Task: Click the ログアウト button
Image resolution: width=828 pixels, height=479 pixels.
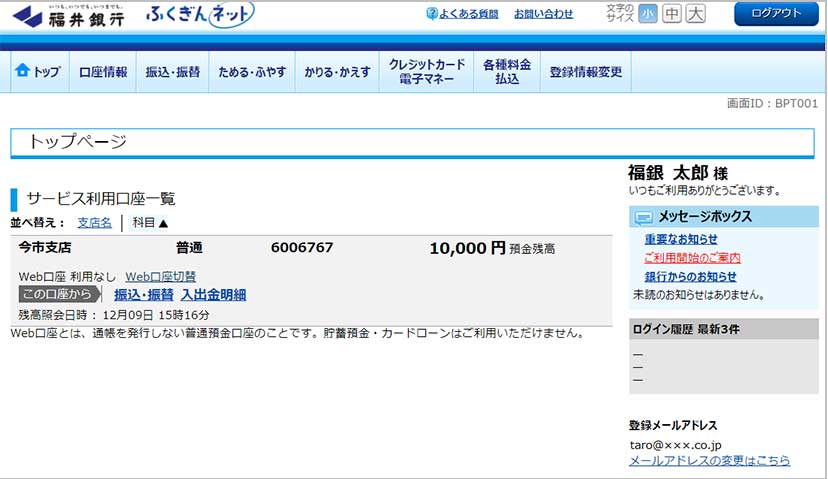Action: (776, 14)
